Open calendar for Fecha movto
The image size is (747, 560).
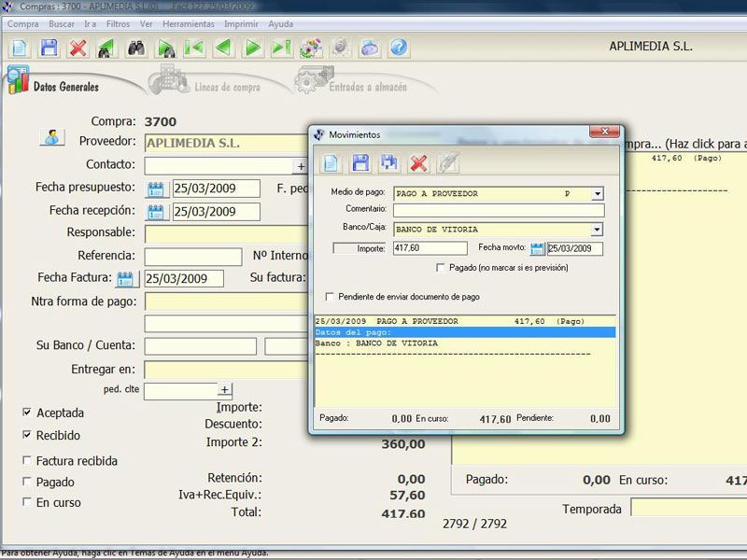tap(538, 248)
